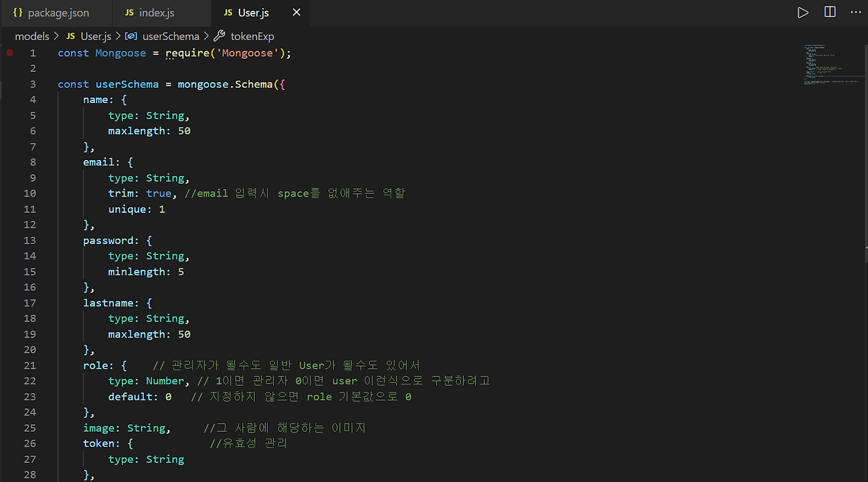
Task: Split the editor into two panes
Action: click(x=829, y=12)
